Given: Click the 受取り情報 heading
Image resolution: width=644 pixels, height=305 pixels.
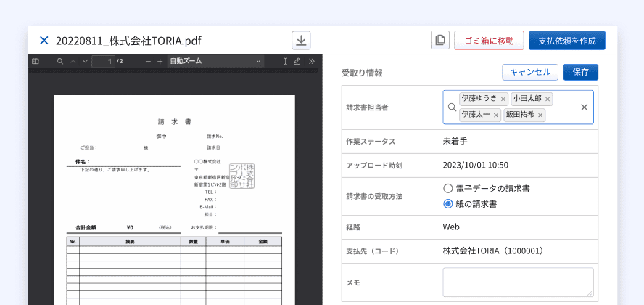Looking at the screenshot, I should pos(362,73).
